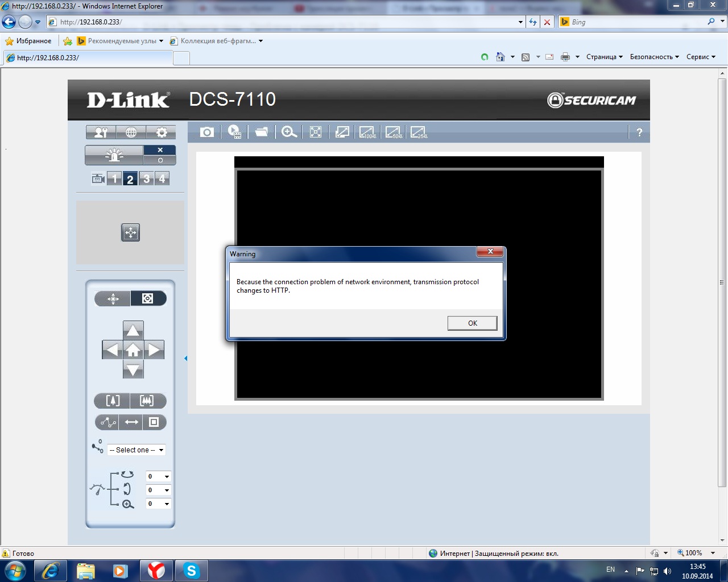Click OK in the Warning dialog
The width and height of the screenshot is (728, 582).
(x=472, y=323)
